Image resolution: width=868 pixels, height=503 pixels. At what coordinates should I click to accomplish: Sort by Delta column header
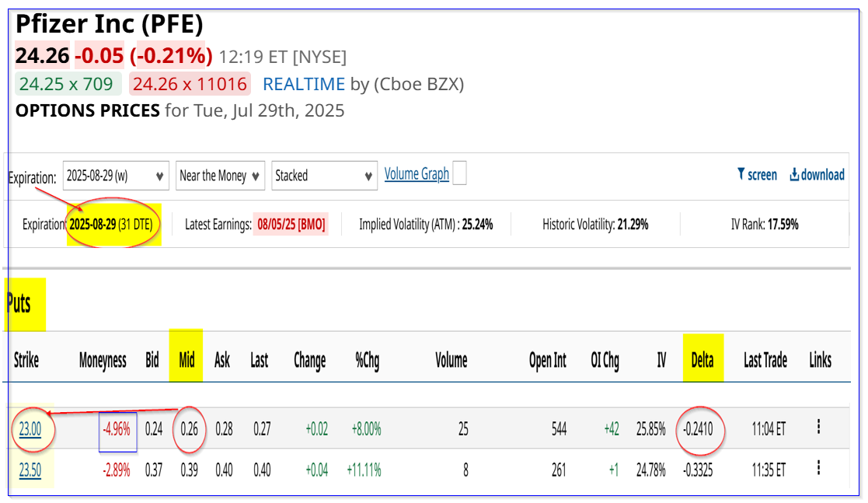click(x=702, y=360)
